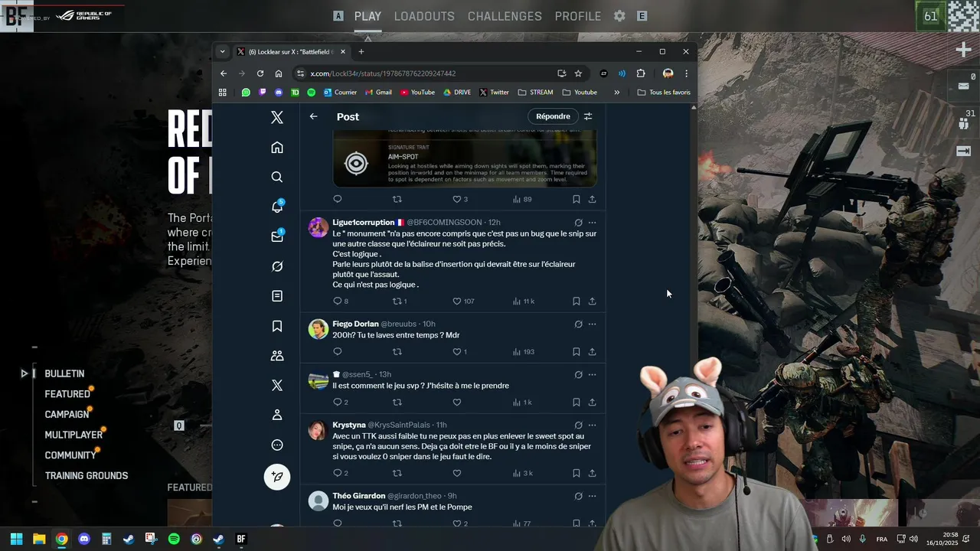Switch to CHALLENGES tab in Battlefield menu
980x551 pixels.
(505, 16)
